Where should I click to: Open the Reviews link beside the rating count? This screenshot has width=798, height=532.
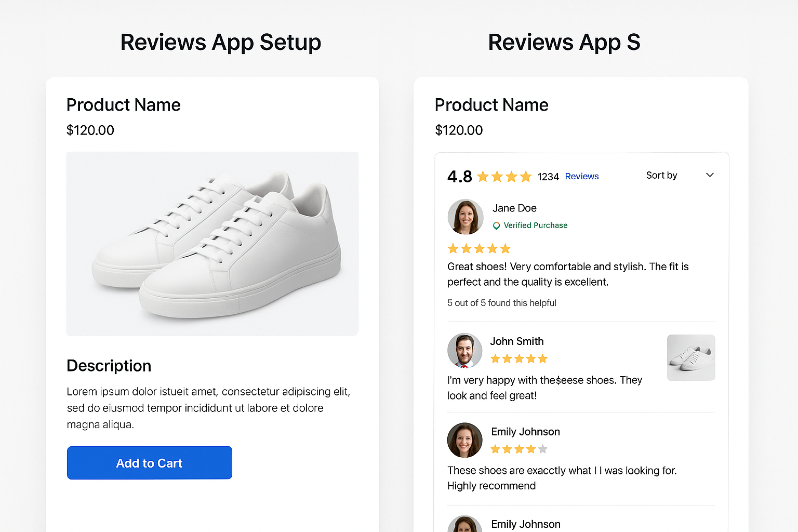(581, 176)
